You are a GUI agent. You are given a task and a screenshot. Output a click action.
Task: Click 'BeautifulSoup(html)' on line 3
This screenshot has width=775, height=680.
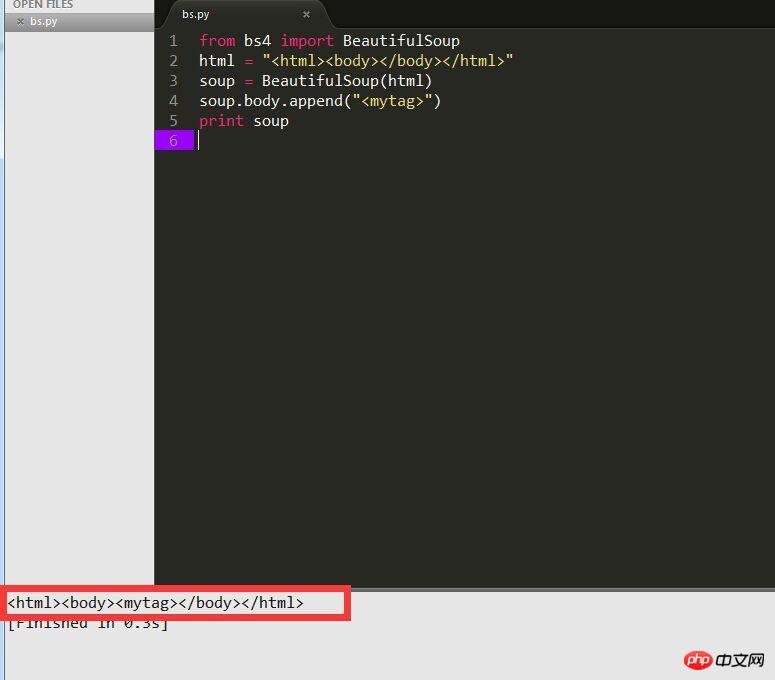click(x=347, y=81)
